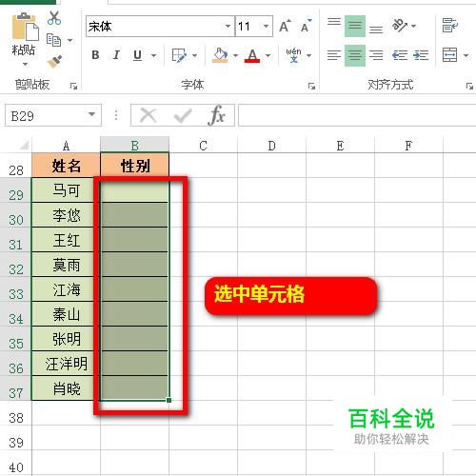The image size is (476, 476).
Task: Select column D header
Action: point(271,146)
